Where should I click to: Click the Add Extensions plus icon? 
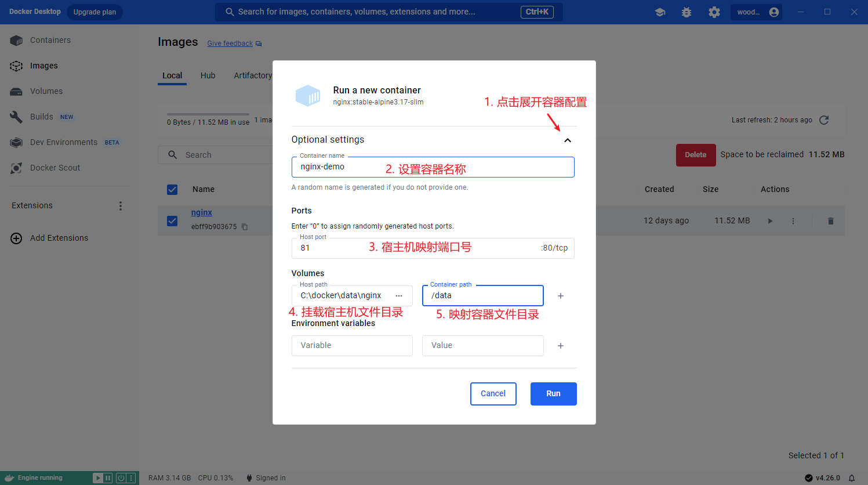(x=16, y=238)
